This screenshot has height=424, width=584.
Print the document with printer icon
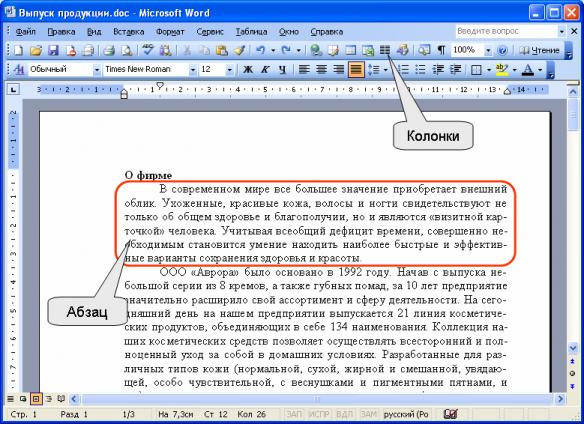(x=109, y=50)
